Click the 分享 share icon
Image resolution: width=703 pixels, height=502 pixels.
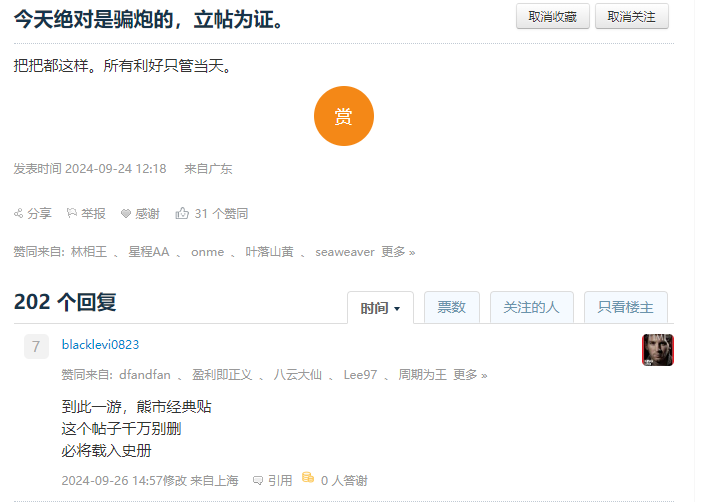tap(19, 213)
